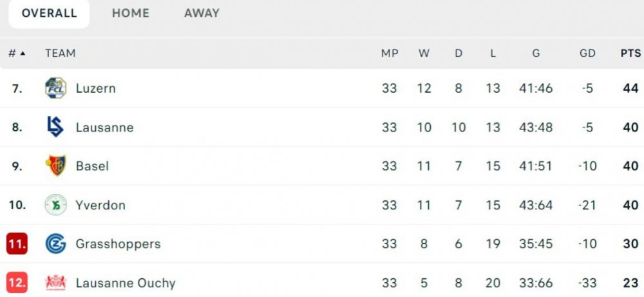Select the Overall standings tab
The image size is (644, 297).
[49, 13]
